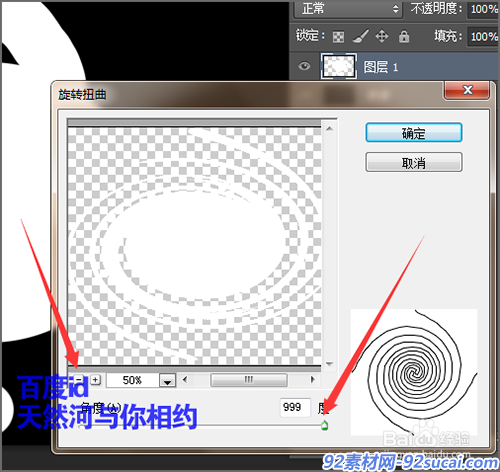500x472 pixels.
Task: Click the preview scroll down arrow
Action: (x=329, y=364)
